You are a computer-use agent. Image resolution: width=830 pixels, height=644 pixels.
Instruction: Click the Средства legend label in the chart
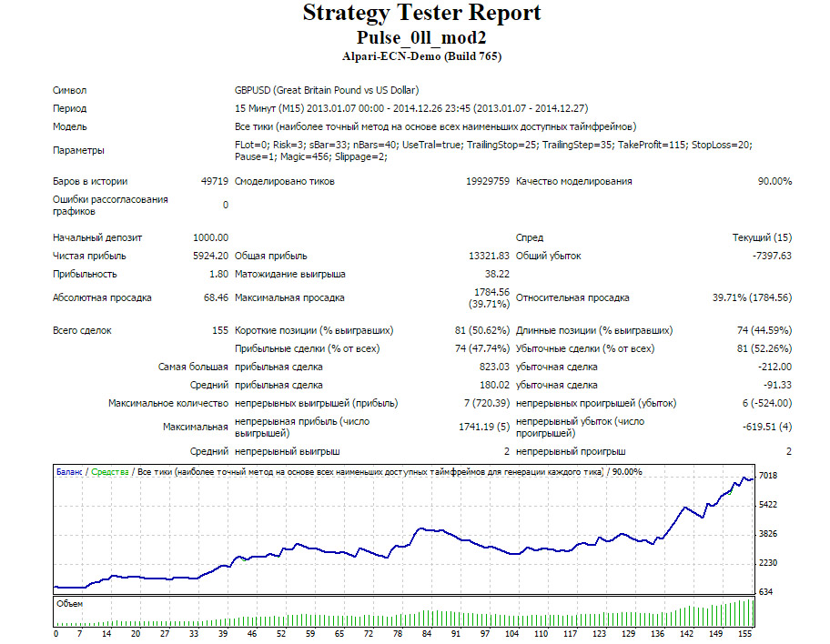point(110,472)
